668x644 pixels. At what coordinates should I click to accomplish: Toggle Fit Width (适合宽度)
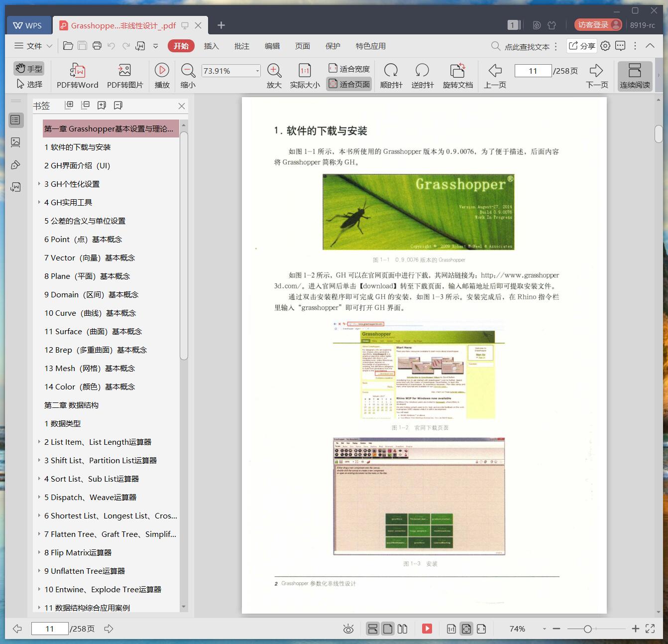click(349, 69)
